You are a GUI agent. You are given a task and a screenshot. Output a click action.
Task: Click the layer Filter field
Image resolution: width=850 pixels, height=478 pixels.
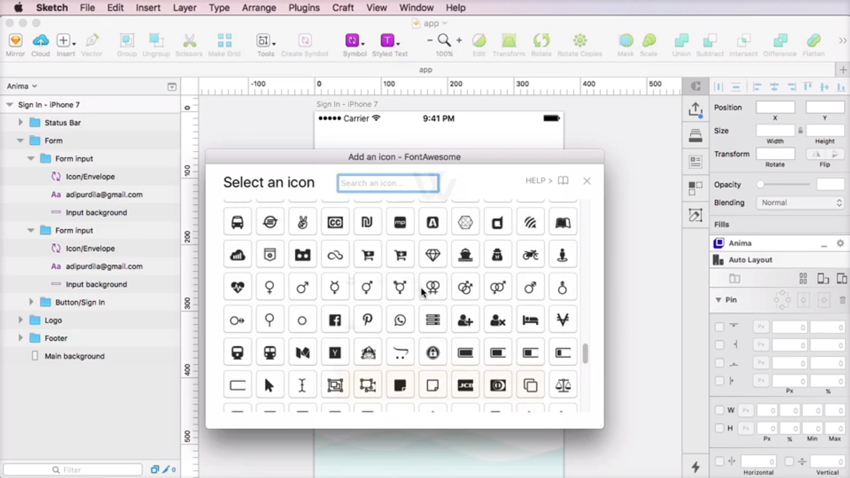(73, 469)
